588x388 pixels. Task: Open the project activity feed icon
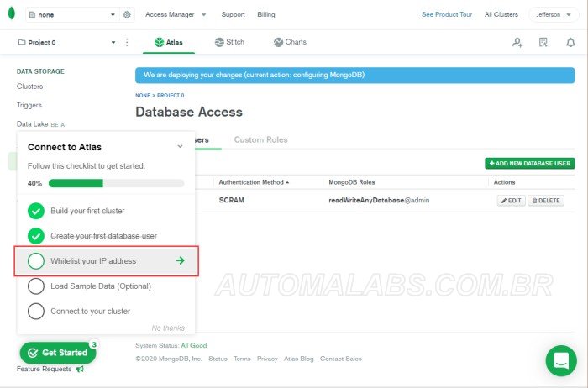tap(543, 42)
